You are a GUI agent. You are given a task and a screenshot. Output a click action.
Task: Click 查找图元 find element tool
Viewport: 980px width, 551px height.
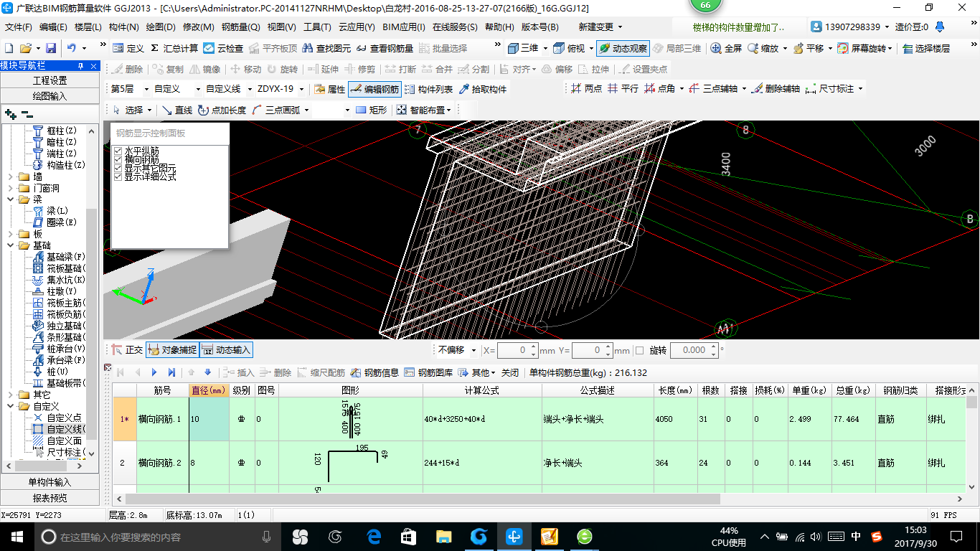click(x=326, y=49)
